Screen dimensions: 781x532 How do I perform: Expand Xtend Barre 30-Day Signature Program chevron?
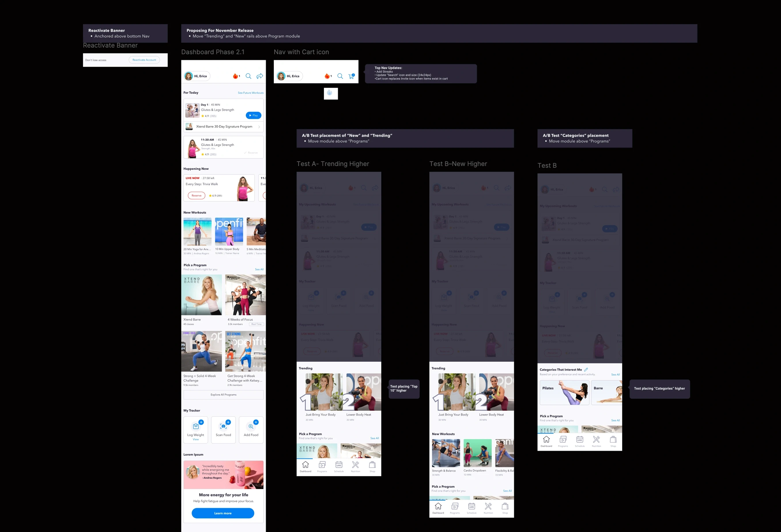coord(259,127)
